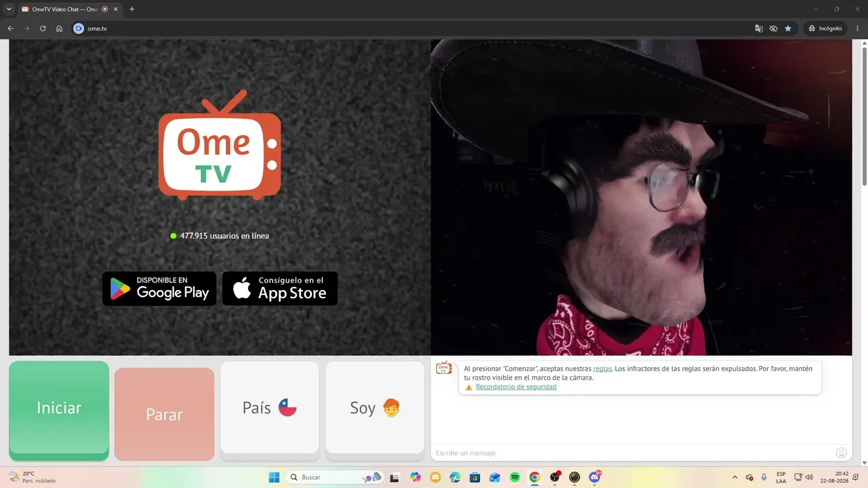Open Spotify from the taskbar
This screenshot has width=868, height=488.
(x=515, y=477)
